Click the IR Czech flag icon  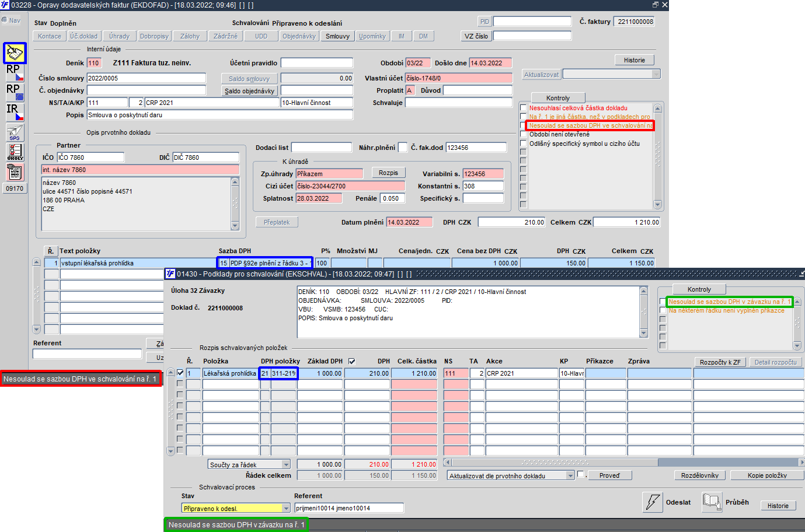coord(15,113)
